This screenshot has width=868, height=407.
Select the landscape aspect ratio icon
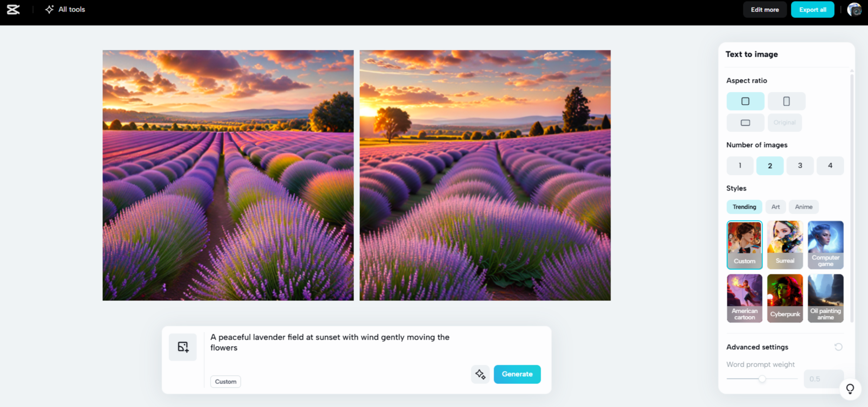(745, 122)
